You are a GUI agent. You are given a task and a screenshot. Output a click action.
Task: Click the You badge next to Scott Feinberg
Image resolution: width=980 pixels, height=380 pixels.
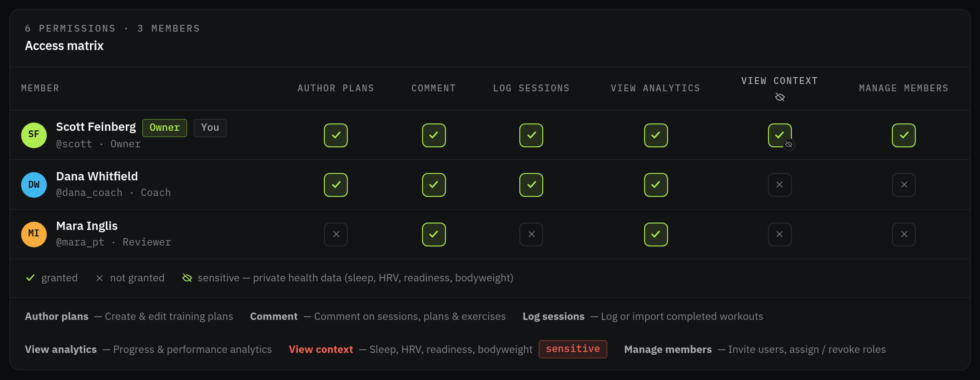(x=210, y=128)
